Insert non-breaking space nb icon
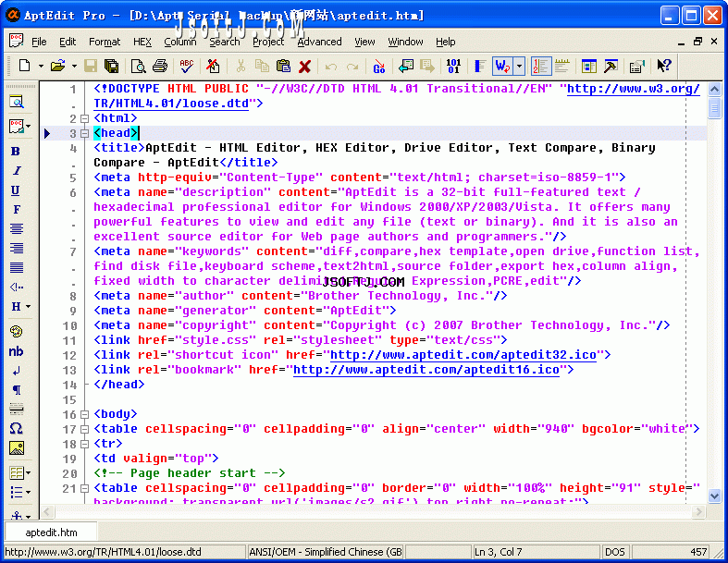Image resolution: width=728 pixels, height=563 pixels. click(x=17, y=351)
